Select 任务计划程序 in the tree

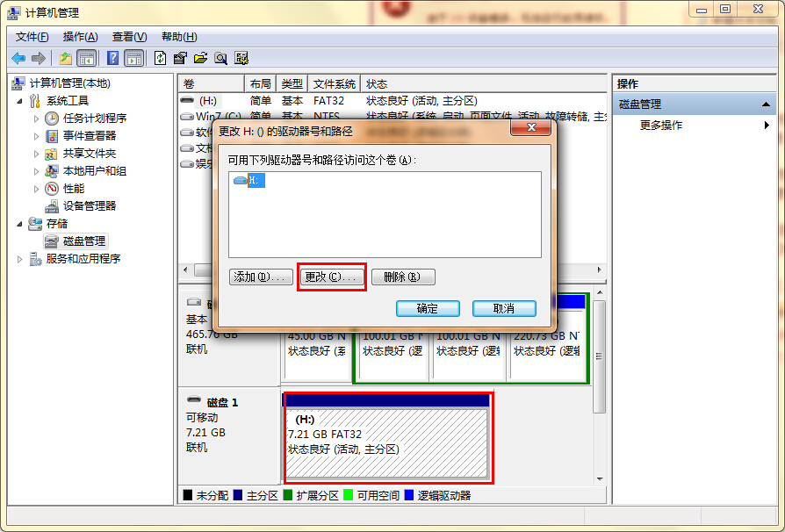(95, 119)
